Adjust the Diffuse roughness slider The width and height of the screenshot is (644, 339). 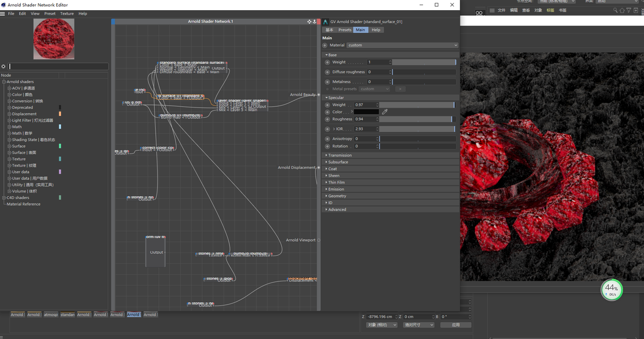click(x=424, y=72)
